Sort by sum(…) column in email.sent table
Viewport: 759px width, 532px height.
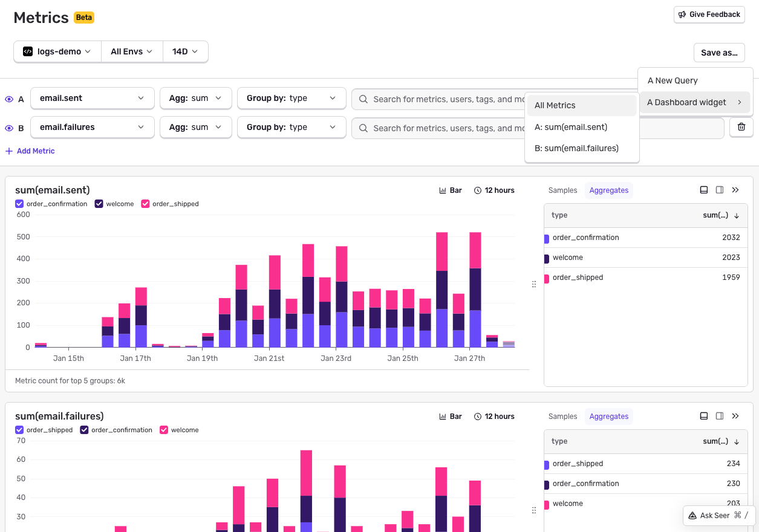click(721, 215)
